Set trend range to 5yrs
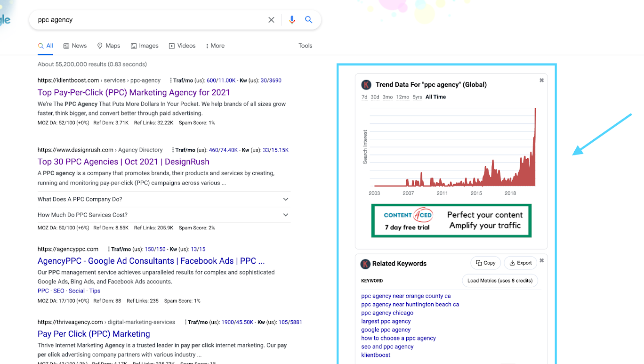The width and height of the screenshot is (644, 364). tap(418, 97)
